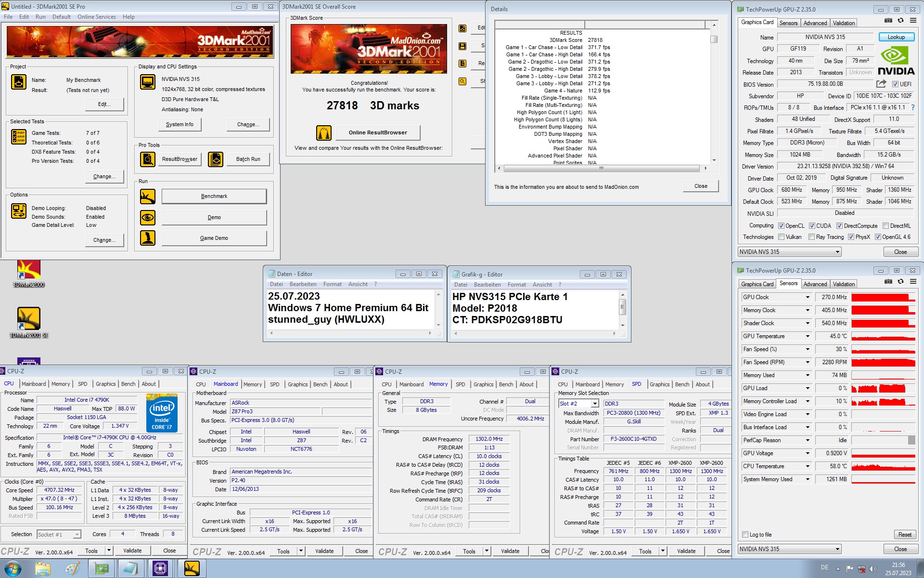This screenshot has height=578, width=924.
Task: Open the 3DMark2000 desktop shortcut
Action: [29, 274]
